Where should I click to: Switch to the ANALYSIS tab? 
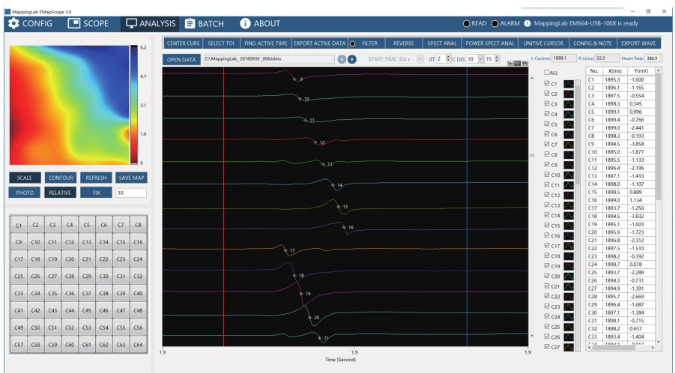point(151,23)
